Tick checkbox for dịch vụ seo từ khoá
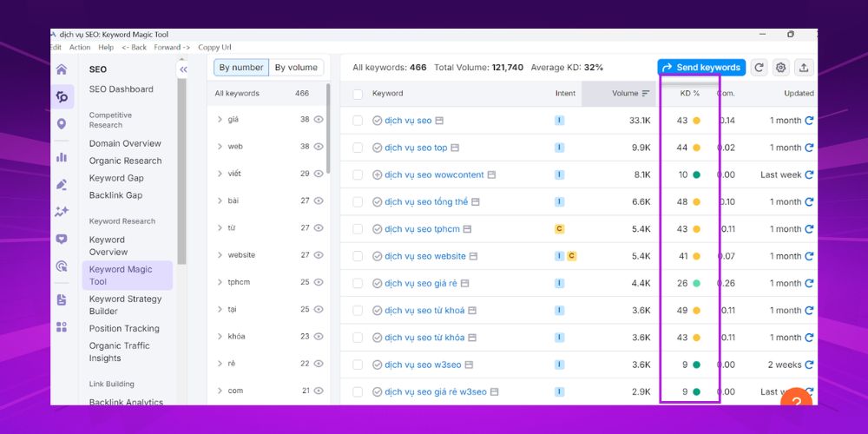This screenshot has width=868, height=434. tap(358, 310)
